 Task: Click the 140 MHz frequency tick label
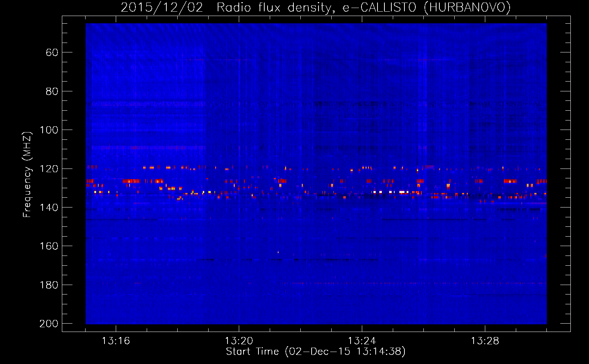pos(49,207)
